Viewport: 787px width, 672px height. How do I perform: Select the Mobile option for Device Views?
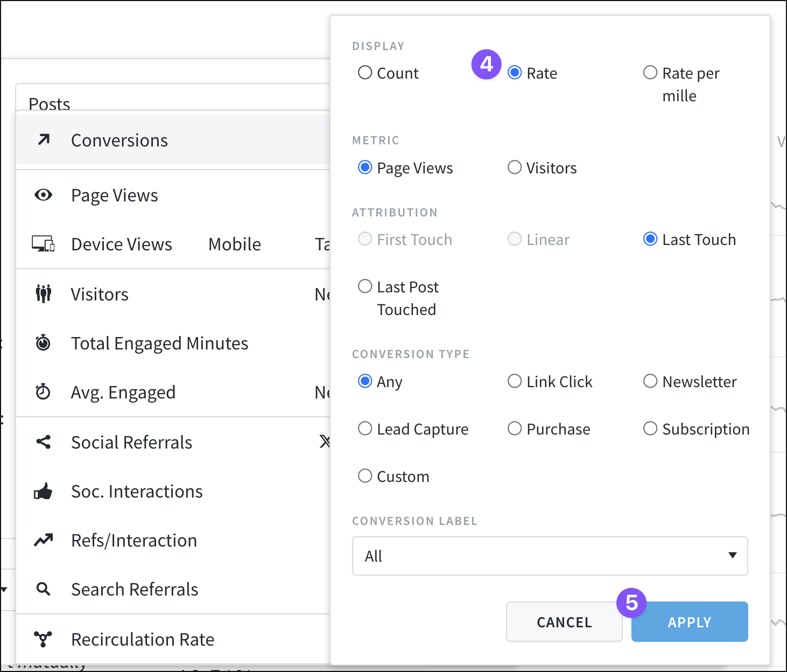[234, 244]
